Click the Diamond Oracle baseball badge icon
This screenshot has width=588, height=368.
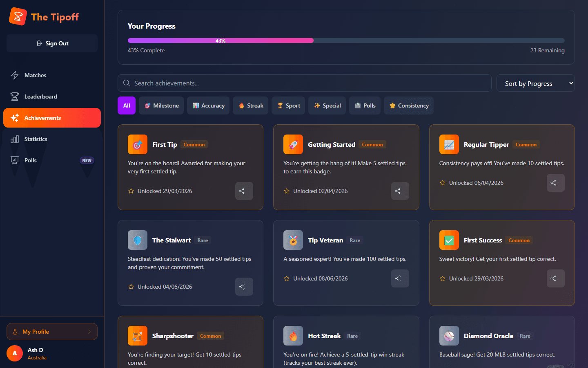[449, 336]
